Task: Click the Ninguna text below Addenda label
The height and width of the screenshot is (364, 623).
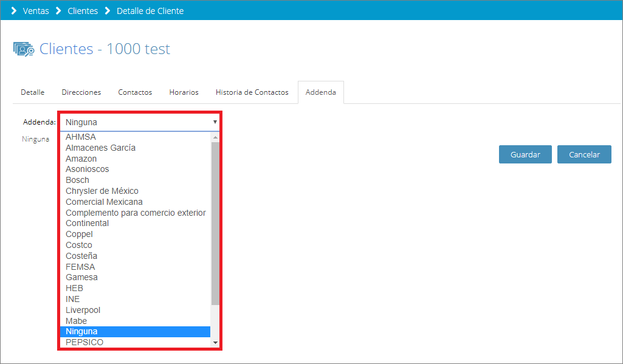Action: click(x=36, y=139)
